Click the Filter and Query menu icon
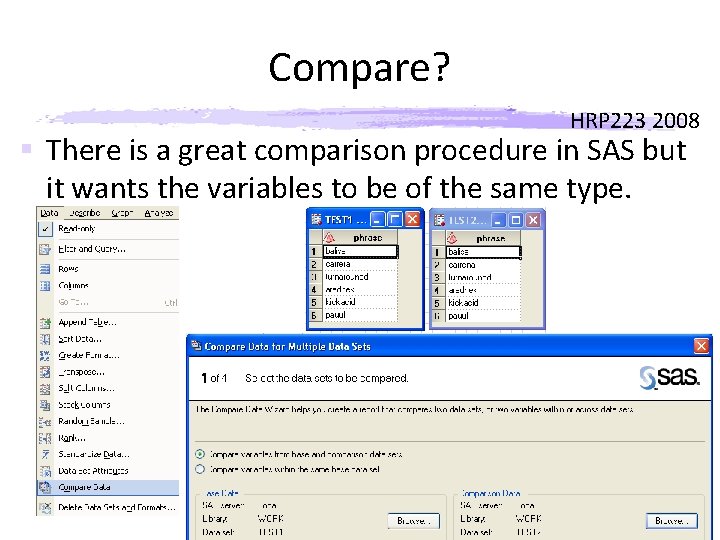Screen dimensions: 720x540 45,249
